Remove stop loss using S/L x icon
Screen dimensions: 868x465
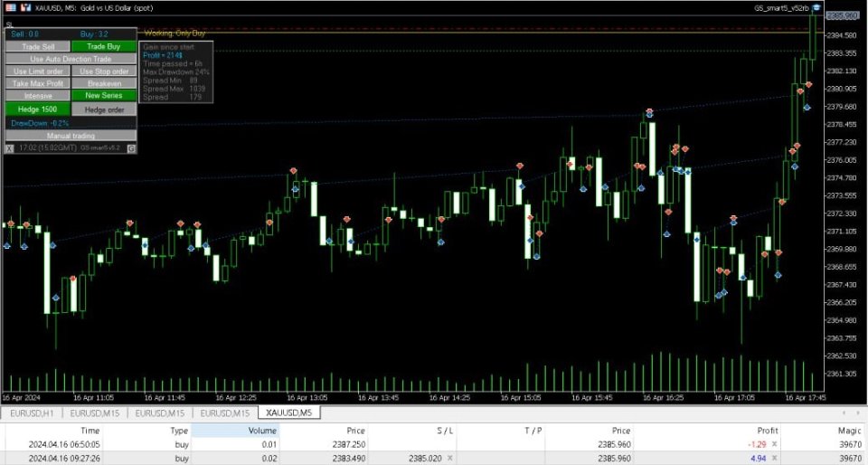point(449,459)
